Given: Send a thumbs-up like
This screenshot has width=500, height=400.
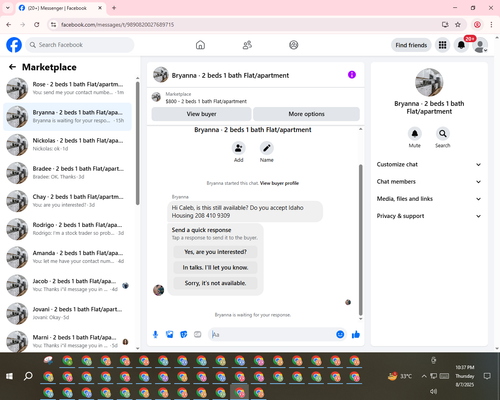Looking at the screenshot, I should 356,334.
